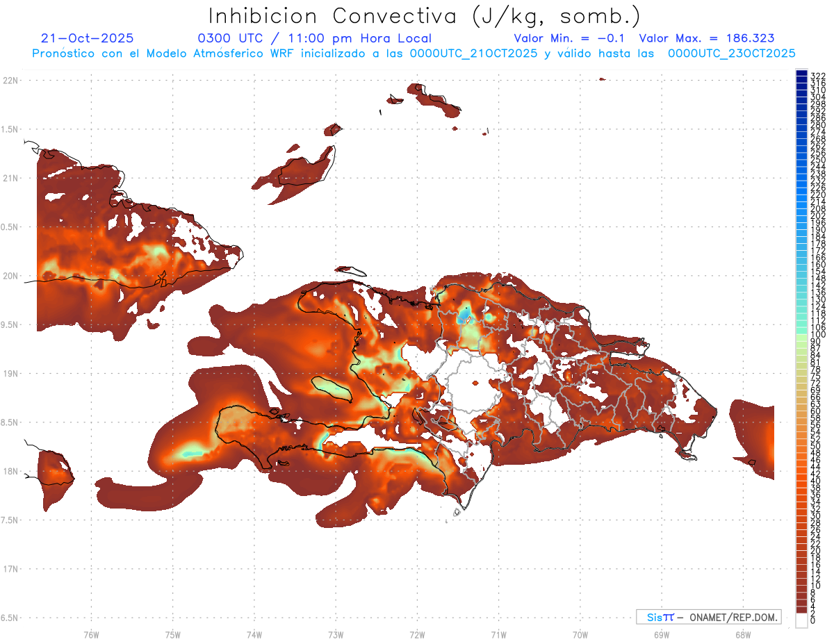834x644 pixels.
Task: Click the color bar swatch beside value '202'
Action: click(x=801, y=212)
